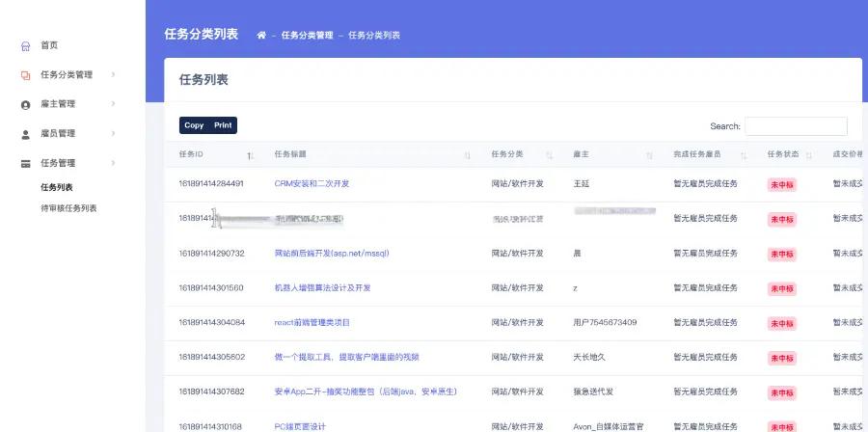Click employer name 王廷
Screen dimensions: 868x432
[x=582, y=183]
